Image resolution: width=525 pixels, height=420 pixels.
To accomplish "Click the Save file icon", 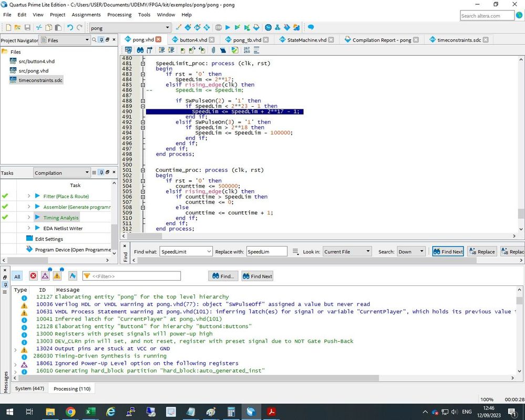I will coord(28,27).
